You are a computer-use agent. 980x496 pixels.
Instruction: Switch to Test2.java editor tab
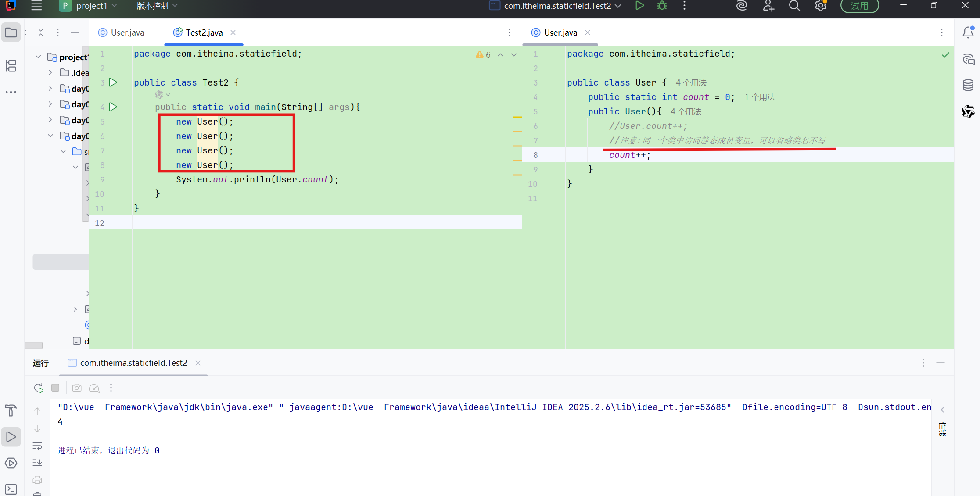pos(204,32)
